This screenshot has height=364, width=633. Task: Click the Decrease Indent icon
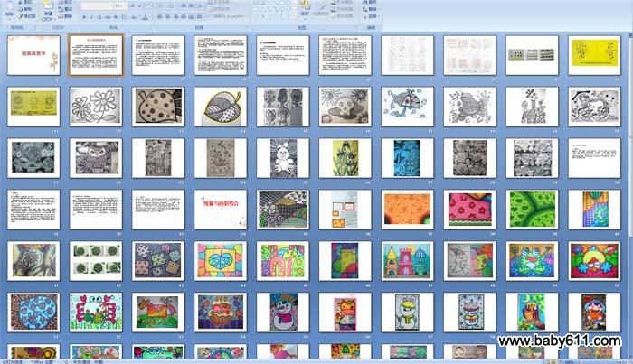(x=184, y=5)
